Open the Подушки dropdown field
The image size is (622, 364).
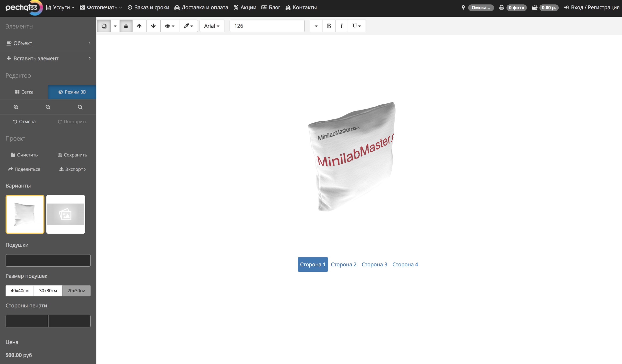[x=48, y=260]
